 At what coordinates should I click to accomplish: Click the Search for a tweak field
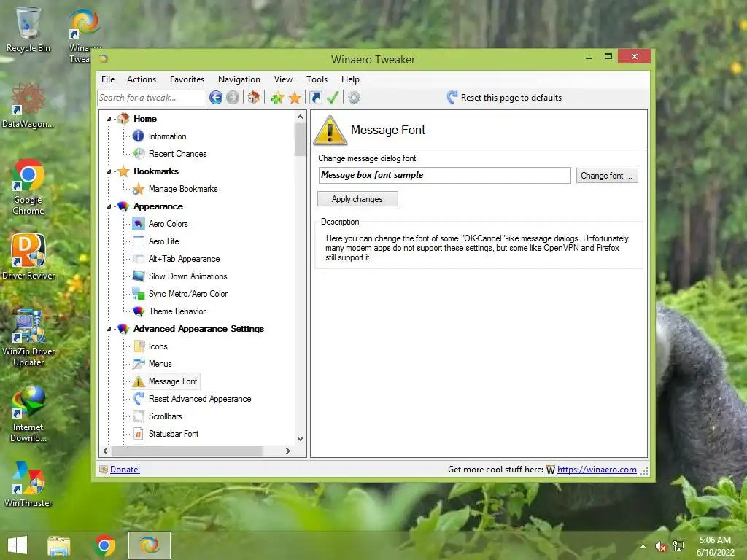tap(152, 98)
